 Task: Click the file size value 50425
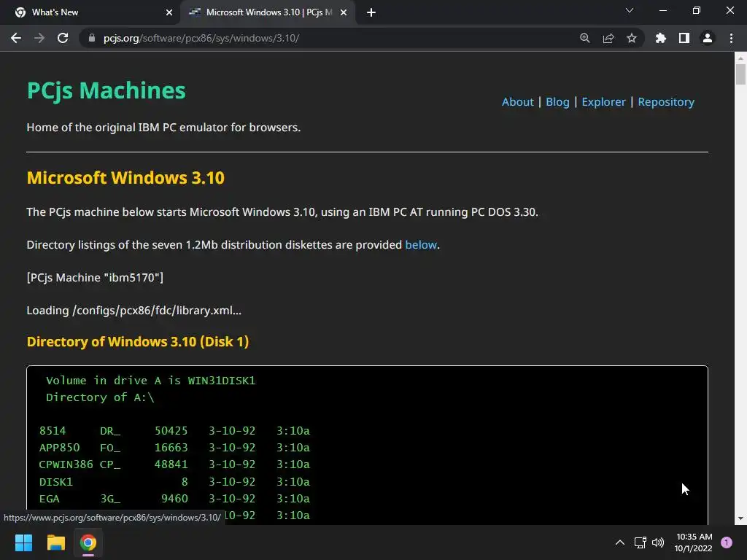click(x=171, y=431)
